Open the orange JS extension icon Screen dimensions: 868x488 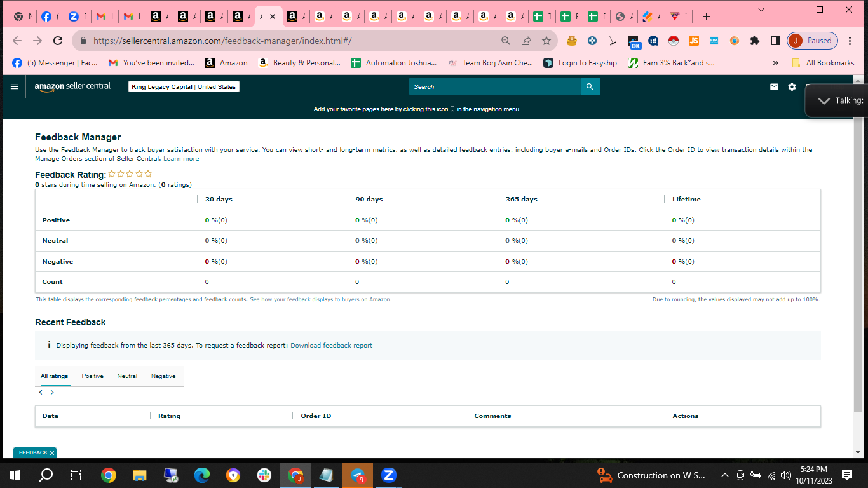click(x=694, y=41)
